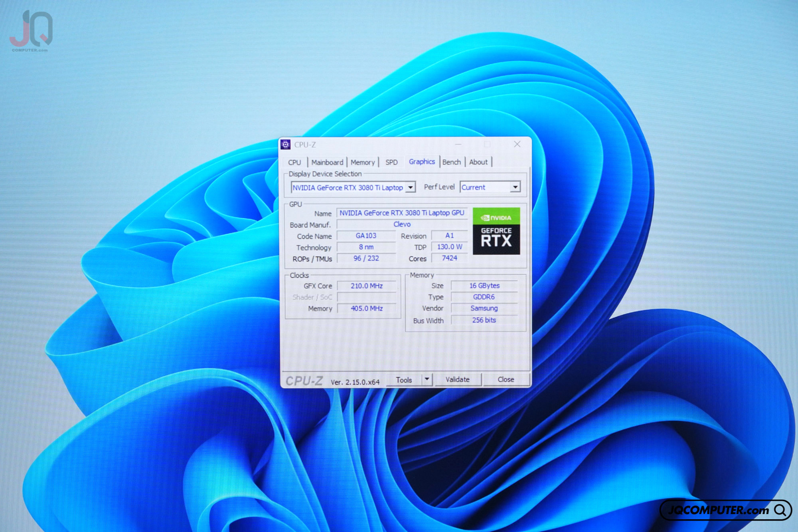Select the Memory tab
This screenshot has height=532, width=798.
click(x=363, y=162)
